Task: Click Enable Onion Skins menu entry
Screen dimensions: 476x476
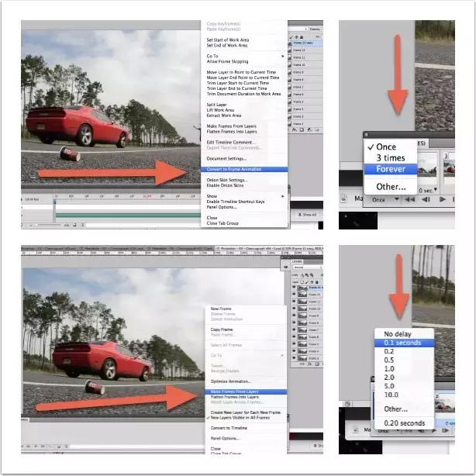Action: tap(225, 186)
